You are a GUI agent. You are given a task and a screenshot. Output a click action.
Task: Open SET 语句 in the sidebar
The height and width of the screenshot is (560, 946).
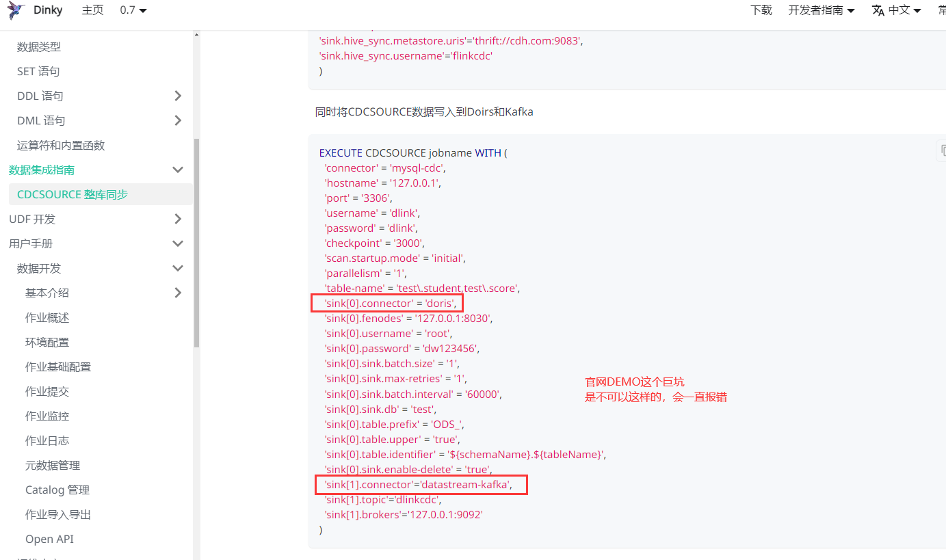38,71
